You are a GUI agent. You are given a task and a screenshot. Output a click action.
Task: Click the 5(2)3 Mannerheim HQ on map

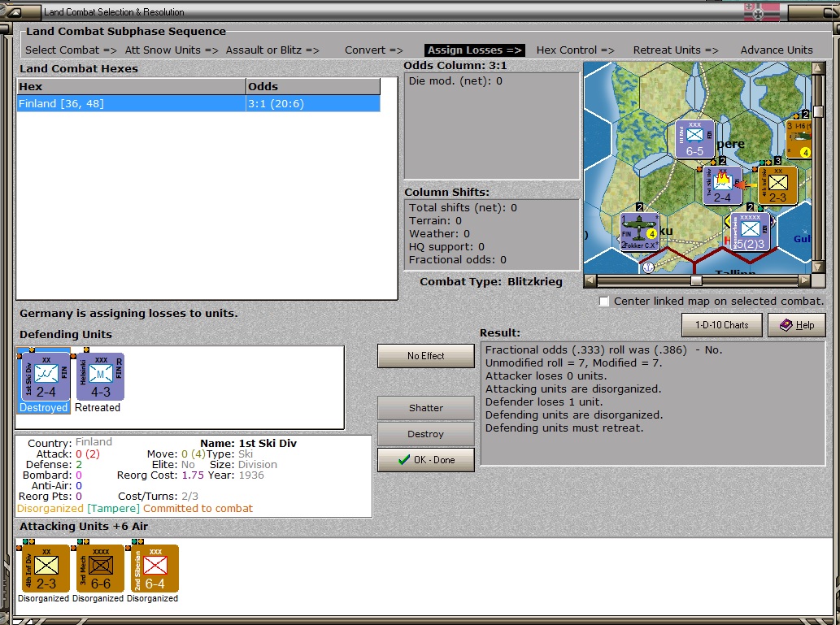pos(750,232)
